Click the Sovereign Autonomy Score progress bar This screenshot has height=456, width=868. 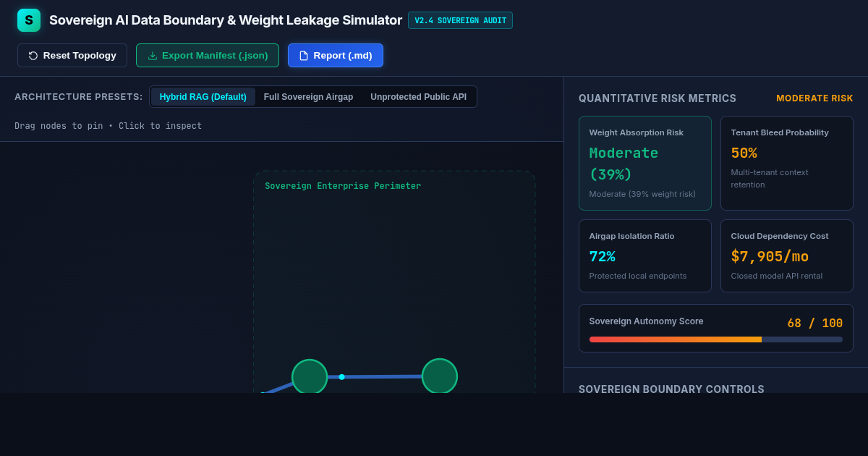(716, 339)
